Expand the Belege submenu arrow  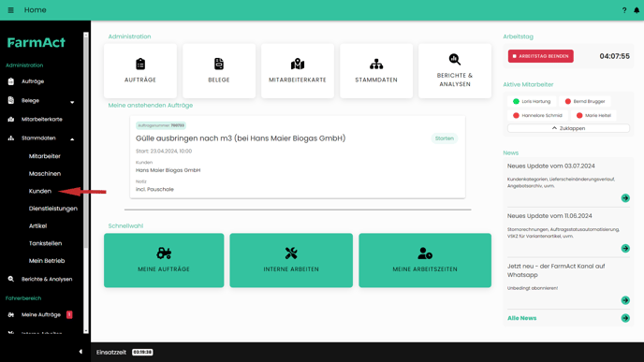(72, 102)
